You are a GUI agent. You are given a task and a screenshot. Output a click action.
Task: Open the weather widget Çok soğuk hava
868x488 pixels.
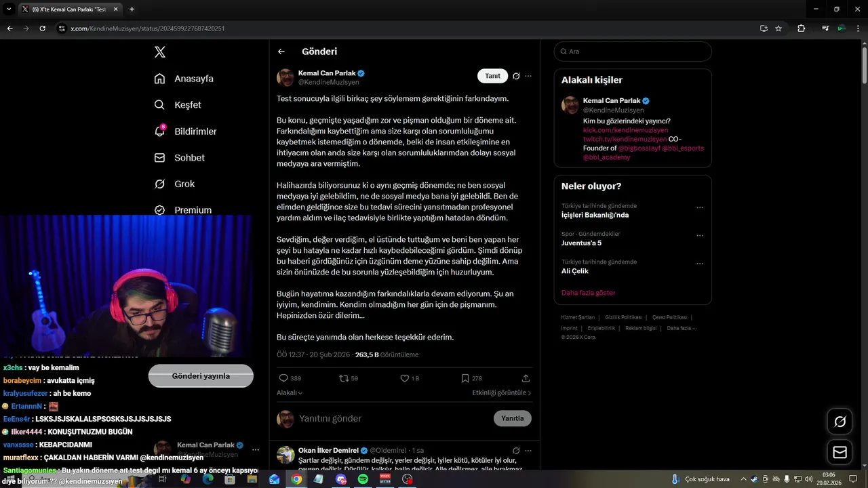(x=701, y=479)
